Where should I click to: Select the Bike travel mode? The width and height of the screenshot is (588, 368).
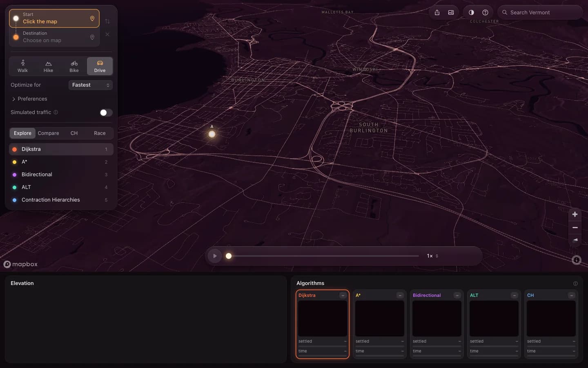tap(74, 66)
